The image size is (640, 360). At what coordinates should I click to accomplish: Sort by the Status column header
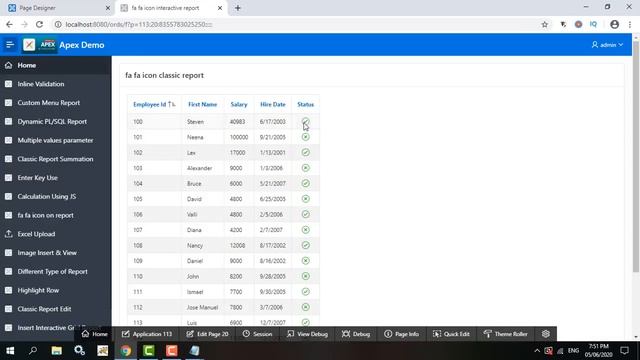[305, 104]
